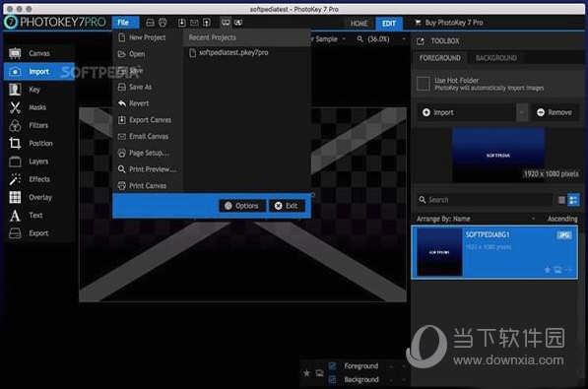Viewport: 588px width, 389px height.
Task: Star the SOFTPEDIABG1 image as favorite
Action: pos(547,270)
